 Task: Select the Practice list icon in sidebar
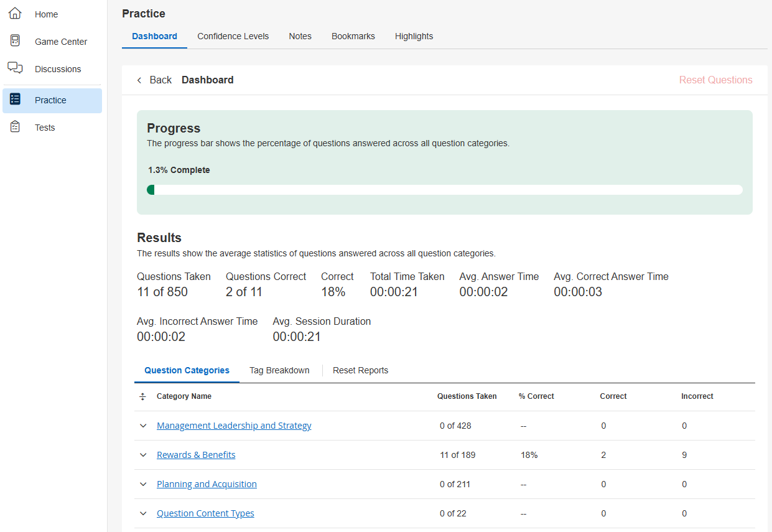pyautogui.click(x=16, y=100)
